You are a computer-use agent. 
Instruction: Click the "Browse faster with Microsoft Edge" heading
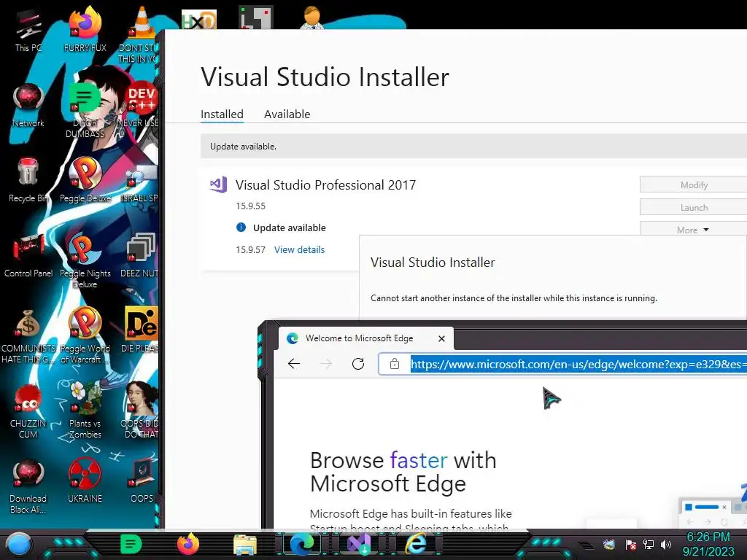[x=403, y=472]
